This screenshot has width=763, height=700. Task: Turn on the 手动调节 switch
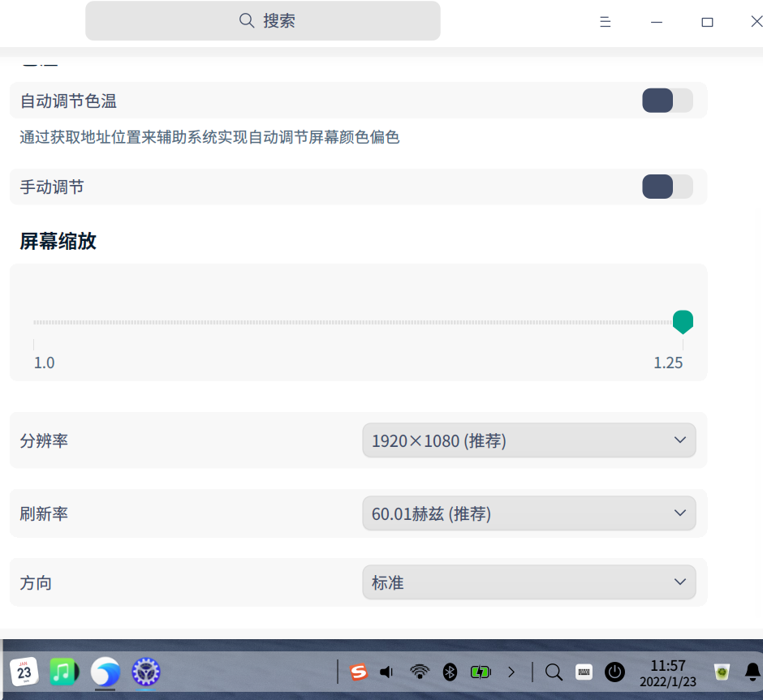[x=666, y=187]
